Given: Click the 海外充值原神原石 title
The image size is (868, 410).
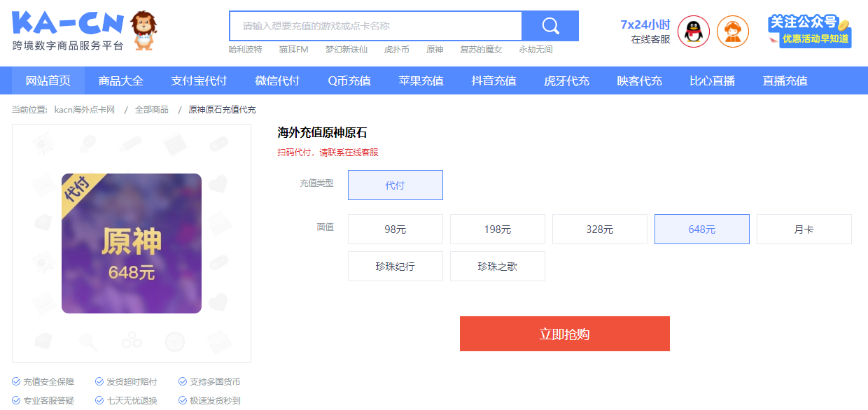Looking at the screenshot, I should 322,133.
